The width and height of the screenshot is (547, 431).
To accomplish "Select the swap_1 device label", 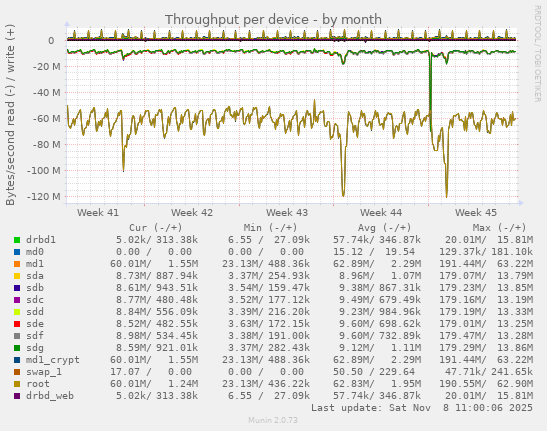I will pos(44,372).
